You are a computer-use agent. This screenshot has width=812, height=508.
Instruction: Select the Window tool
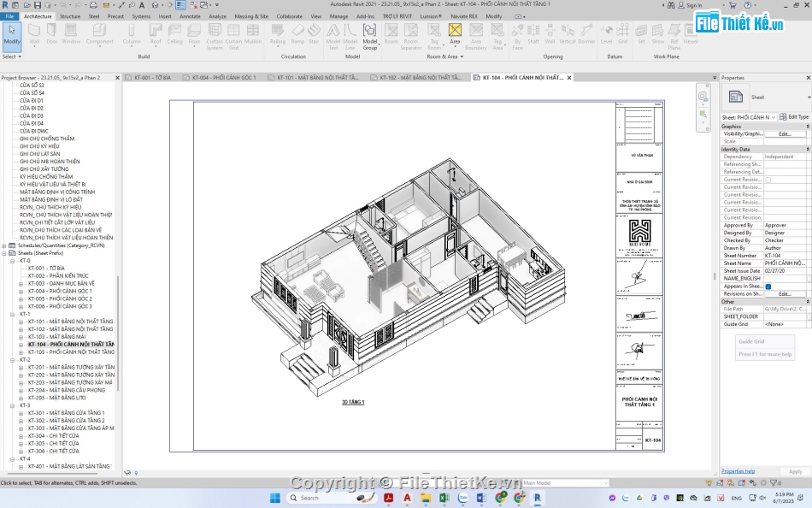pyautogui.click(x=70, y=35)
